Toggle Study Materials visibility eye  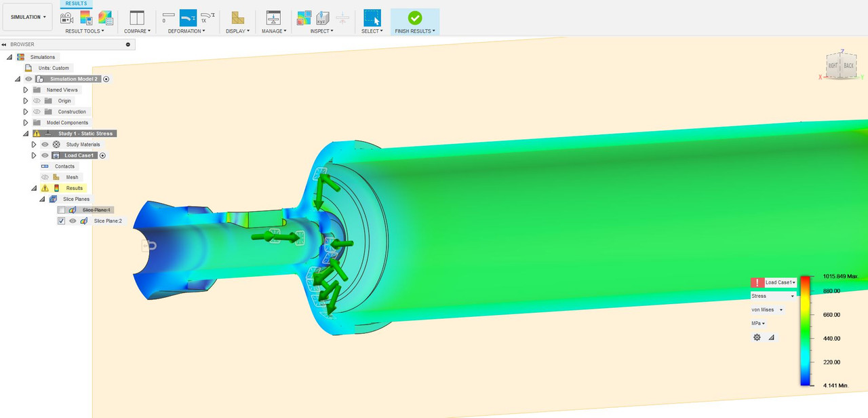[45, 145]
